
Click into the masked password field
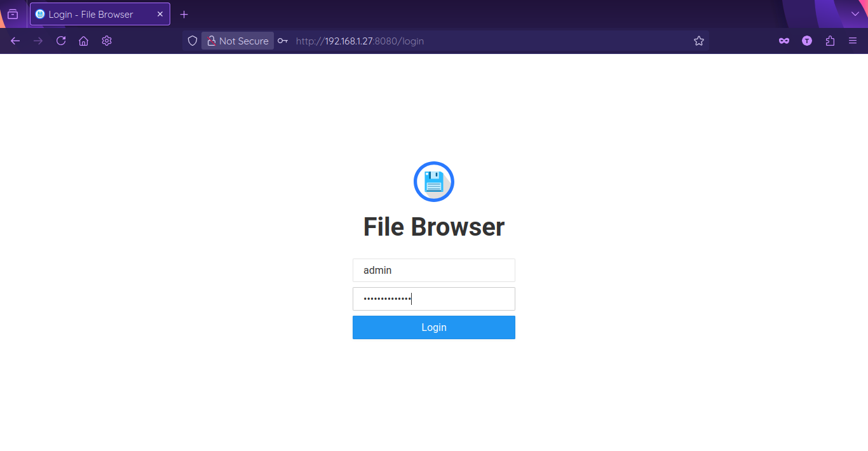tap(433, 299)
